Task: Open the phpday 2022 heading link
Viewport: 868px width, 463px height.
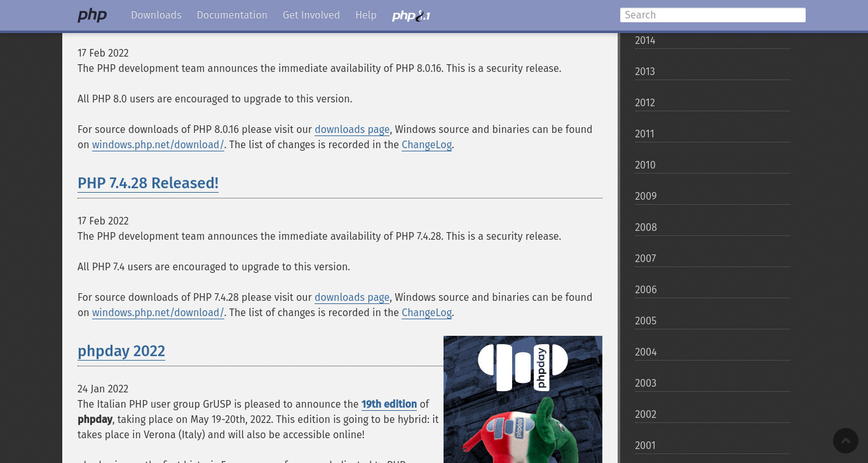Action: tap(121, 351)
